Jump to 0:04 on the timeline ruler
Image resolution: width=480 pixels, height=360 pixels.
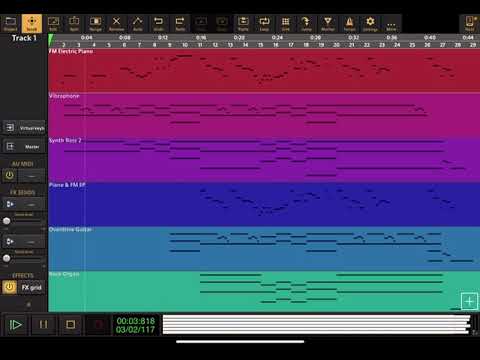[x=86, y=37]
